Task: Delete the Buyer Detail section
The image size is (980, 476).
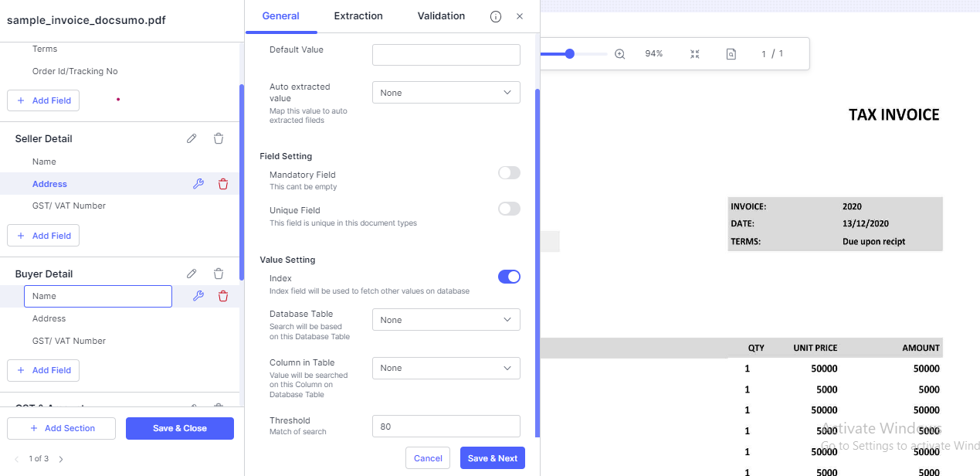Action: coord(219,274)
